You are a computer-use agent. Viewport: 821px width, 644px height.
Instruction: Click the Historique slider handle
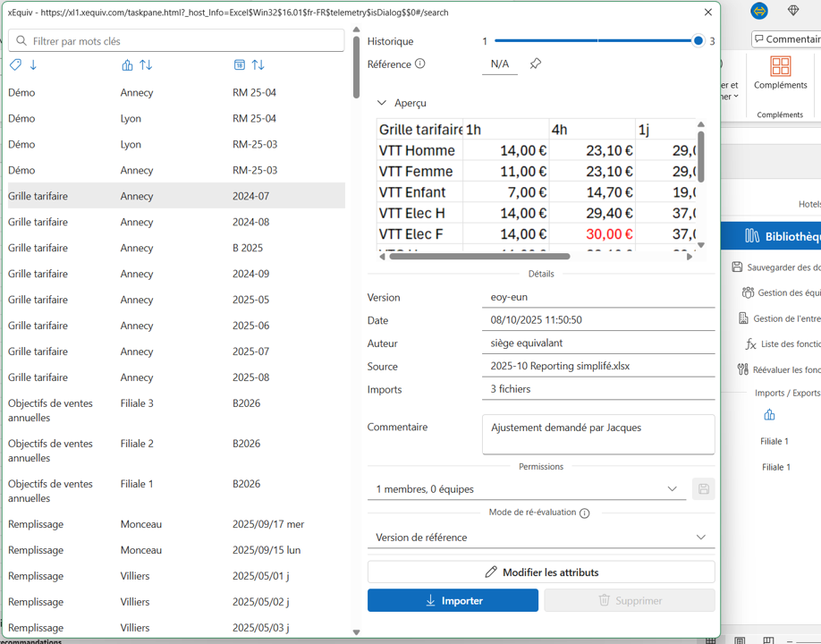[698, 41]
